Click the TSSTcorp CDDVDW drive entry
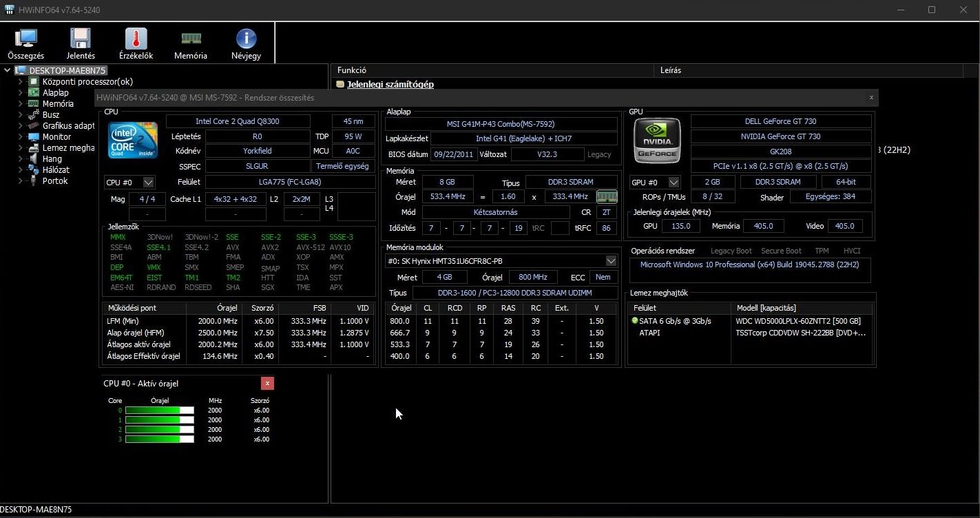980x518 pixels. [800, 333]
